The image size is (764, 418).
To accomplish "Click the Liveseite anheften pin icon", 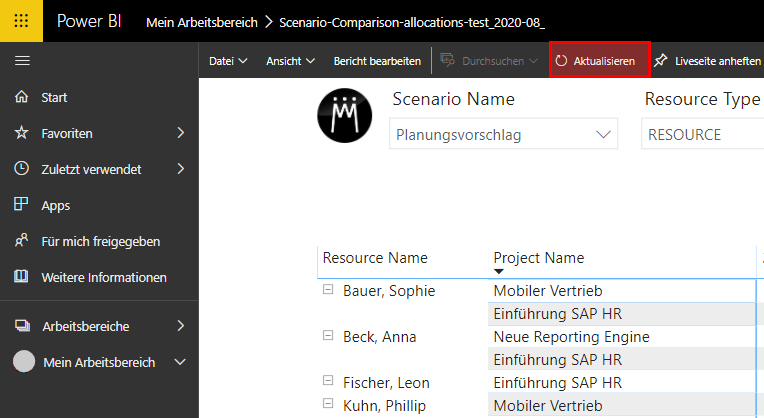I will (x=661, y=61).
